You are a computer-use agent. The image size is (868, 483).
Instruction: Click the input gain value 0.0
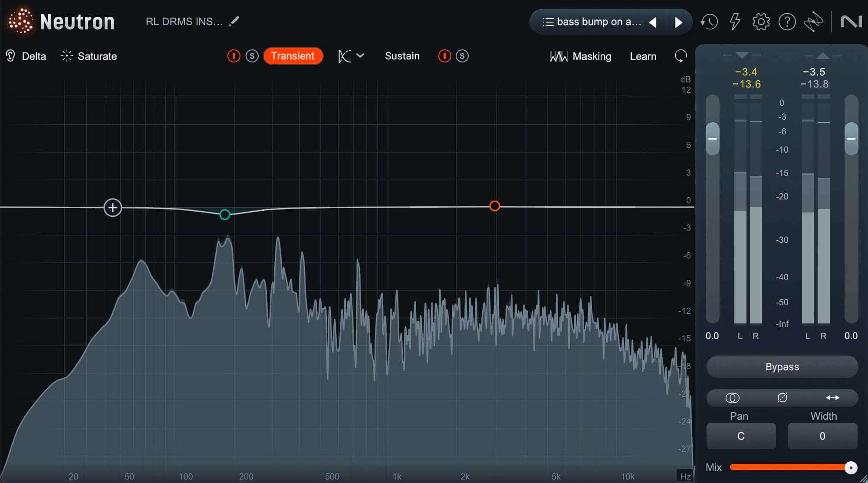click(712, 336)
